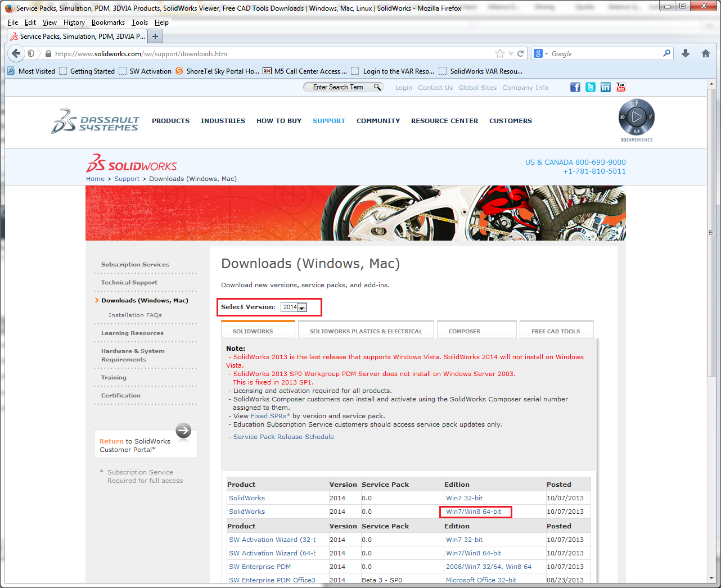Click the Global Sites link
721x588 pixels.
point(477,88)
